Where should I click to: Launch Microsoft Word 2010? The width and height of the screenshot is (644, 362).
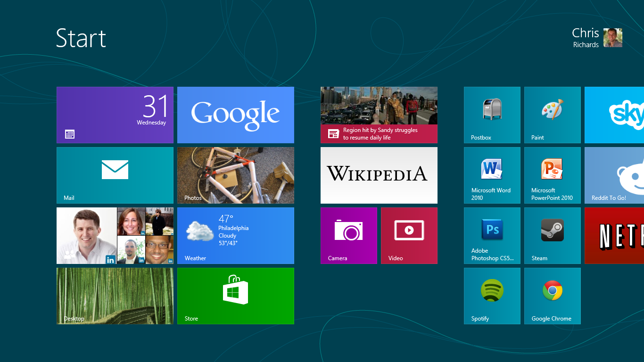click(492, 175)
